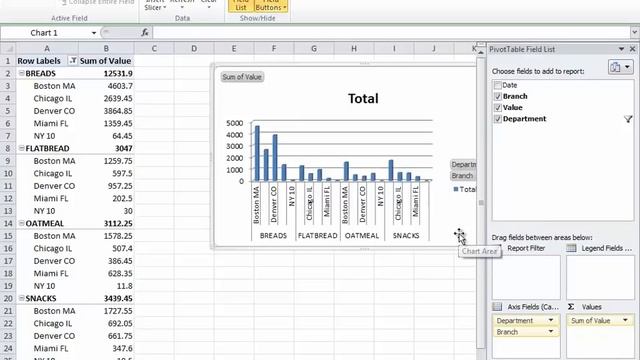Click cell value 3864.85
640x360 pixels.
point(106,111)
